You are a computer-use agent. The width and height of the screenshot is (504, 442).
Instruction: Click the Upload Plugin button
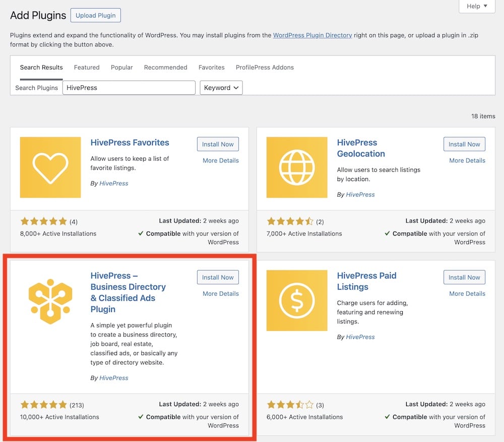pos(96,16)
